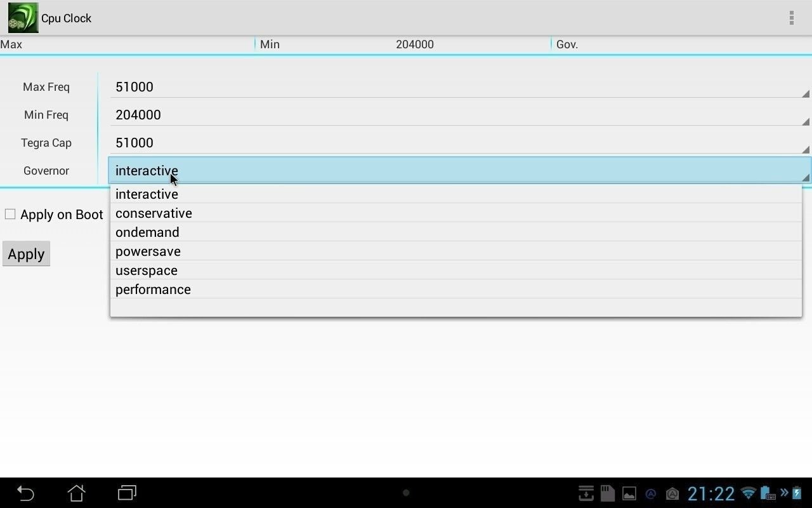Select interactive from the governor list
This screenshot has height=508, width=812.
[456, 194]
